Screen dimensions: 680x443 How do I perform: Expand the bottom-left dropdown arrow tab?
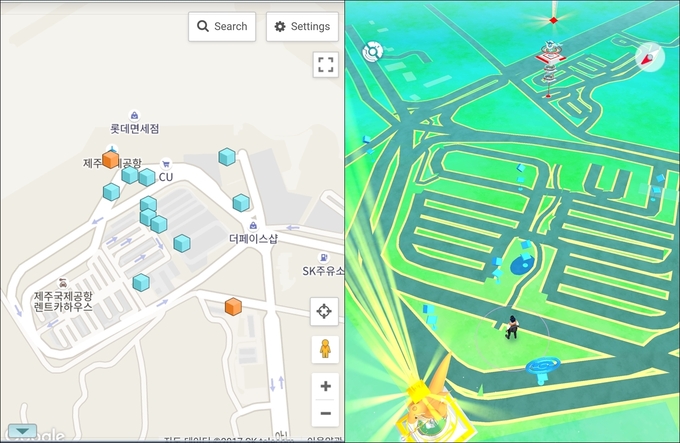coord(22,431)
